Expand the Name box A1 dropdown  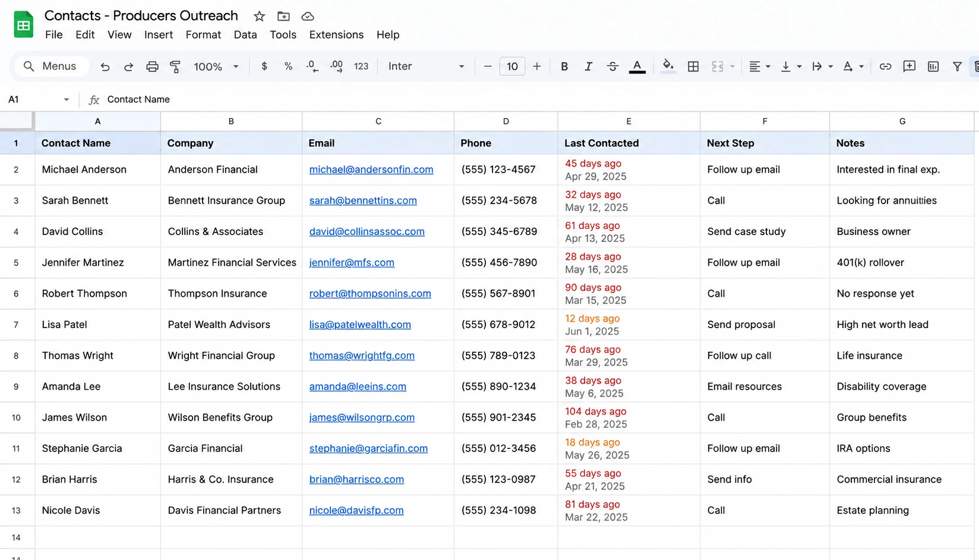(x=66, y=100)
